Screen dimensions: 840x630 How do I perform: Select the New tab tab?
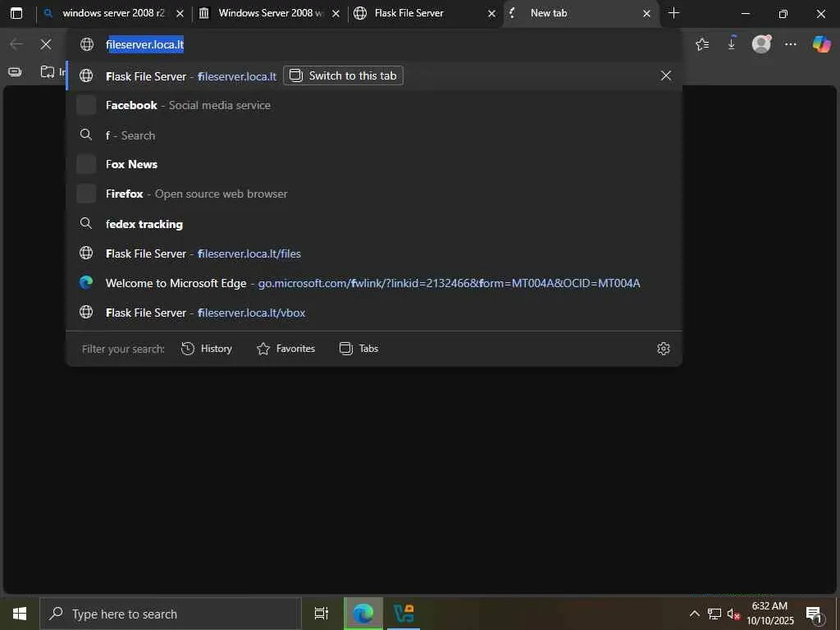pyautogui.click(x=580, y=13)
